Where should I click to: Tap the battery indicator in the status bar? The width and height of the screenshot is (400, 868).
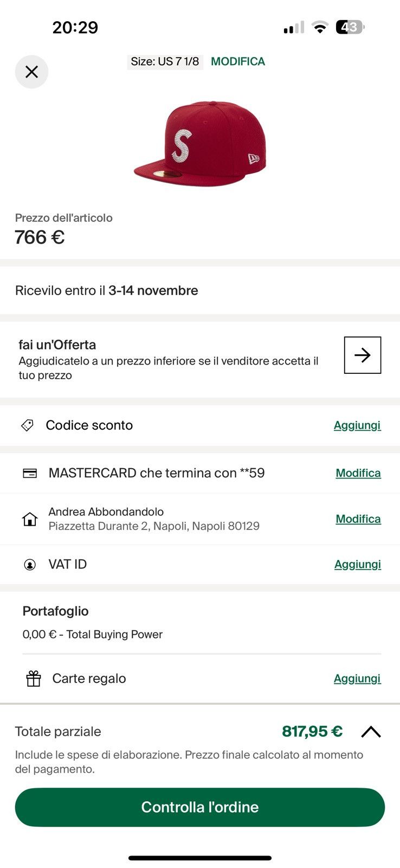coord(351,27)
